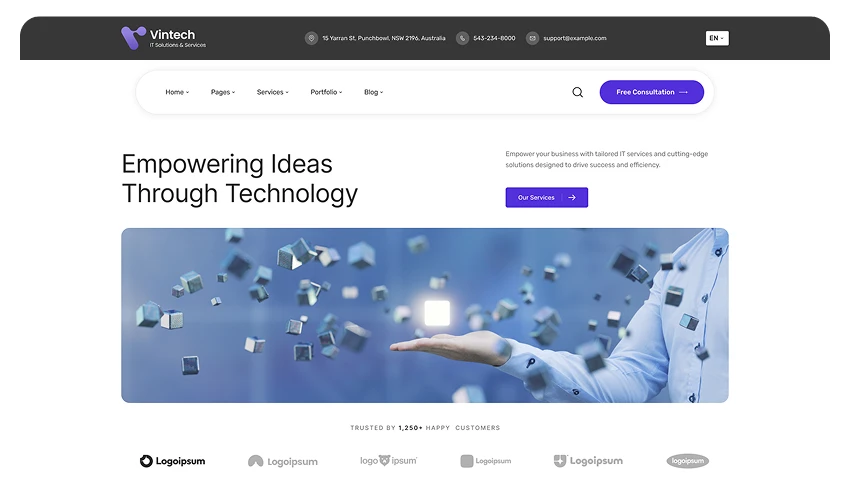This screenshot has height=491, width=850.
Task: Open the Blog menu
Action: pyautogui.click(x=374, y=92)
